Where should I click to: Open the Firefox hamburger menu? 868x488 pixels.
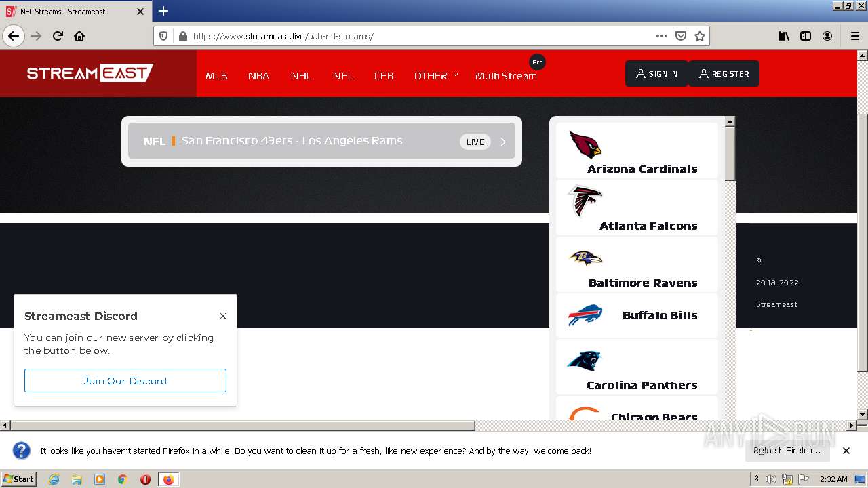(855, 36)
